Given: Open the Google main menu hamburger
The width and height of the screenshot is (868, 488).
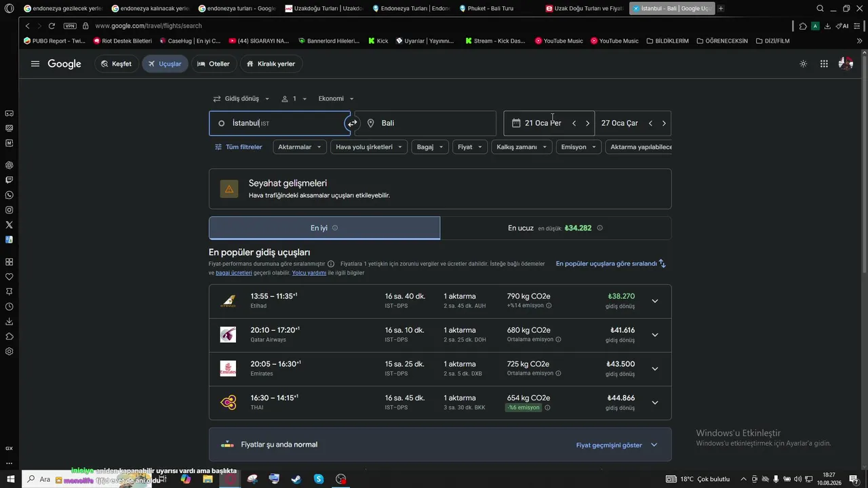Looking at the screenshot, I should click(35, 64).
